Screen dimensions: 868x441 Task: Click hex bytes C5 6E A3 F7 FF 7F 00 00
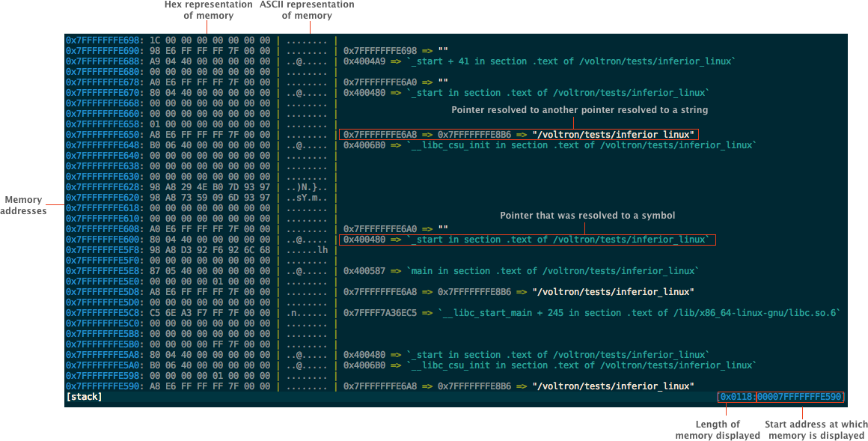pos(210,313)
